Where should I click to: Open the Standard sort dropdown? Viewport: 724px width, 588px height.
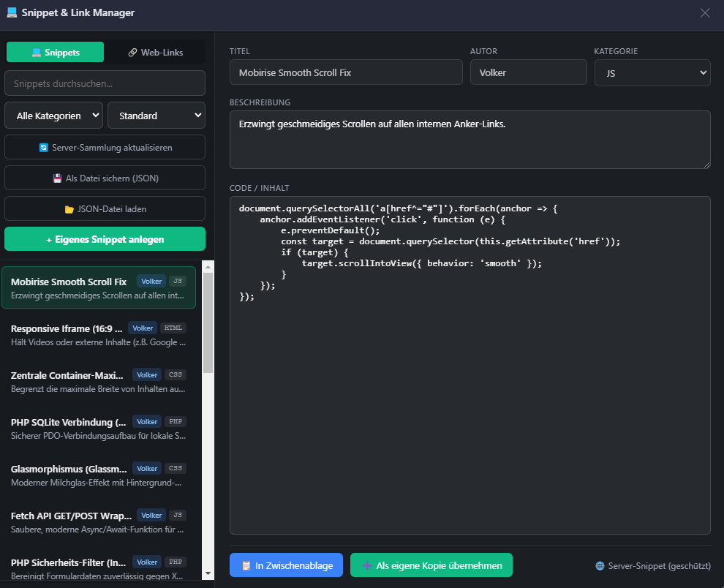pyautogui.click(x=157, y=116)
